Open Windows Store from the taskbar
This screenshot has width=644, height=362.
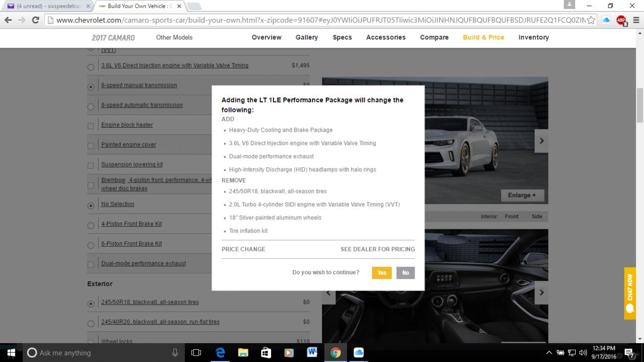click(x=266, y=353)
